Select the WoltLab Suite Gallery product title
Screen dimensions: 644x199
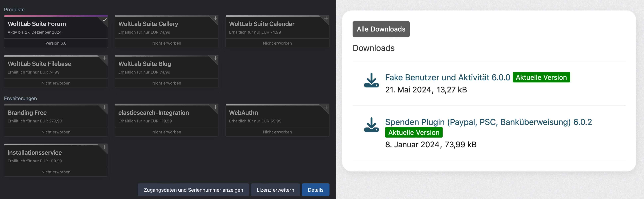tap(148, 24)
